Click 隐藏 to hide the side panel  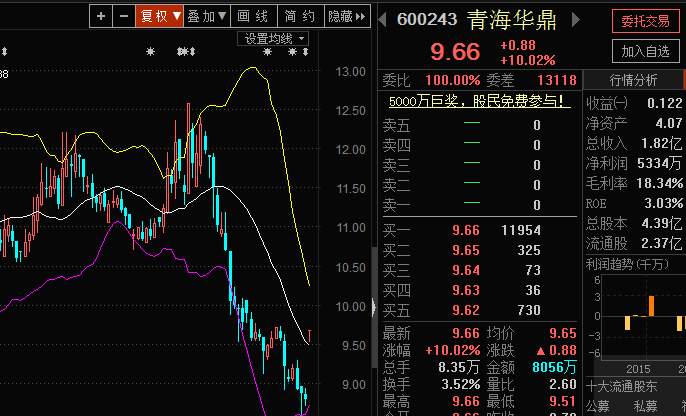(347, 17)
